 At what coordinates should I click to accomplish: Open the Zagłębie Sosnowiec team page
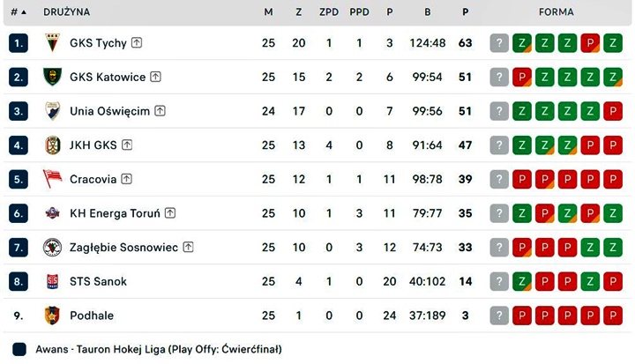(123, 248)
